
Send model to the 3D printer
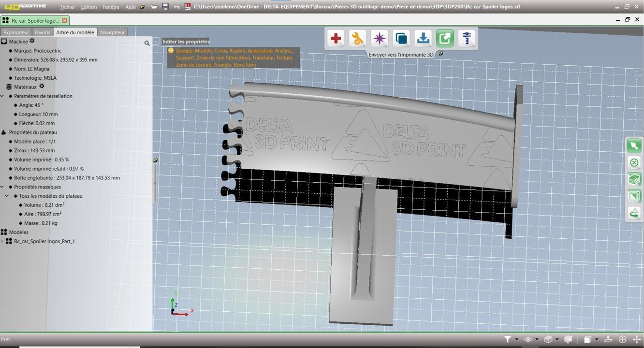pyautogui.click(x=445, y=38)
